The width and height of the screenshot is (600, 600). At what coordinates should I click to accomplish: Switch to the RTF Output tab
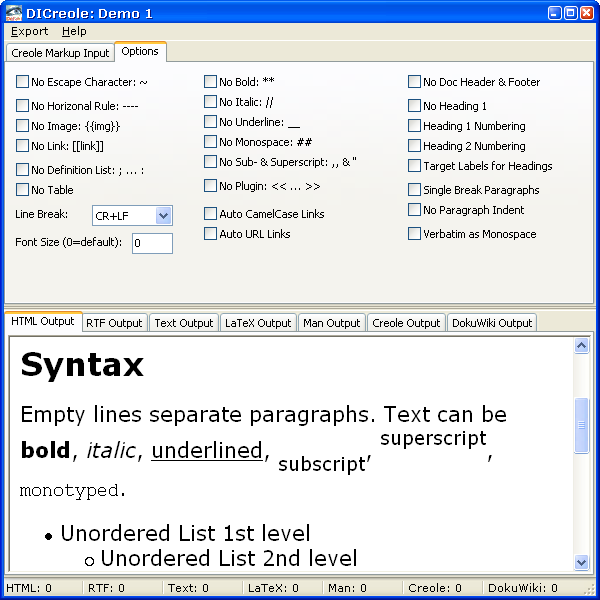pos(114,323)
